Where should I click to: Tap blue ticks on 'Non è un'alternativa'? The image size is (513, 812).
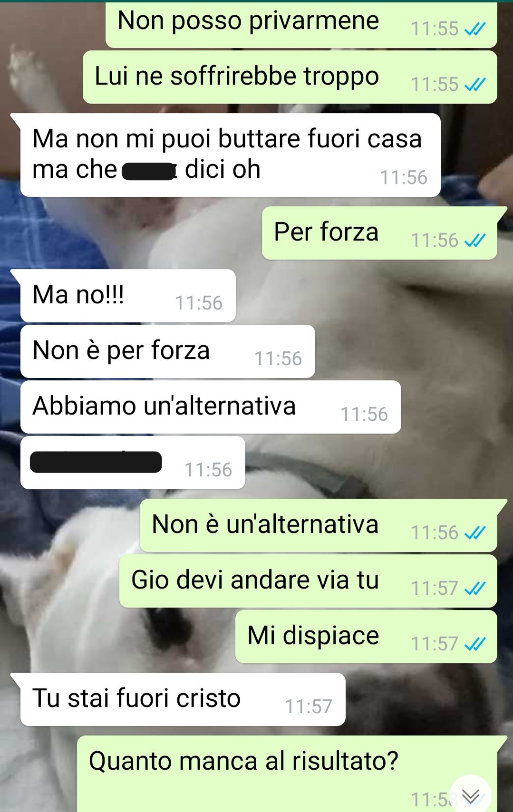pos(475,533)
